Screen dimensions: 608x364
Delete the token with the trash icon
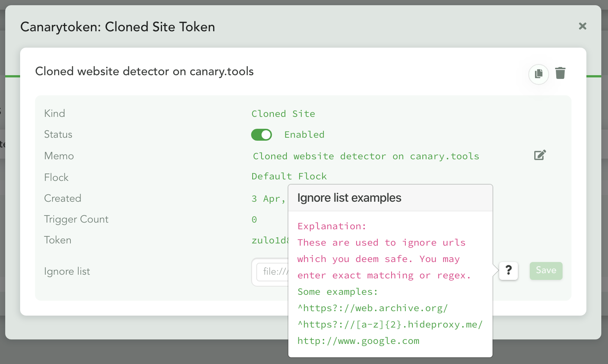click(x=560, y=73)
